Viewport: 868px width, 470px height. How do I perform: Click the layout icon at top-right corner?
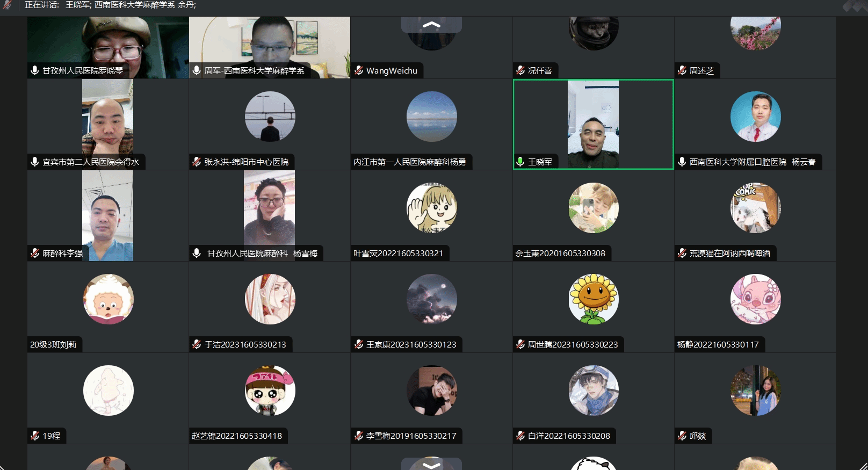point(854,5)
